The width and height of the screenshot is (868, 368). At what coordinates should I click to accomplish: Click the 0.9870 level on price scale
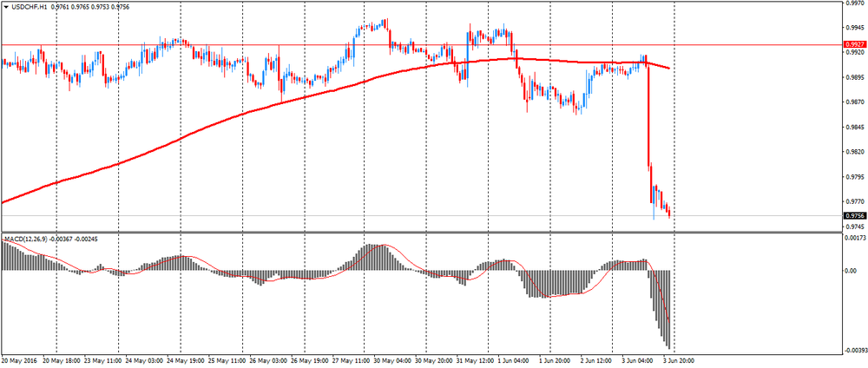tap(854, 102)
